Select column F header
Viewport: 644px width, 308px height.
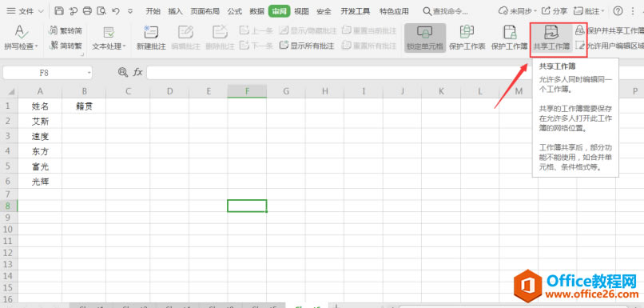tap(247, 91)
